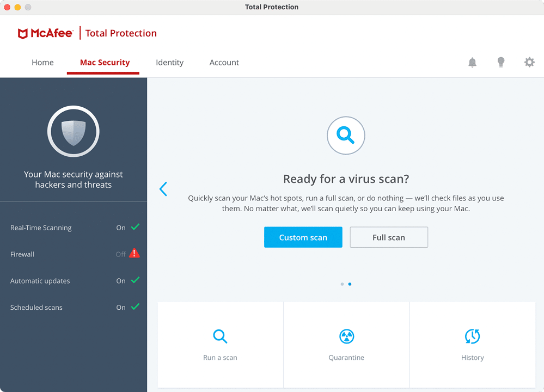This screenshot has height=392, width=544.
Task: Select the second carousel page dot
Action: [350, 284]
